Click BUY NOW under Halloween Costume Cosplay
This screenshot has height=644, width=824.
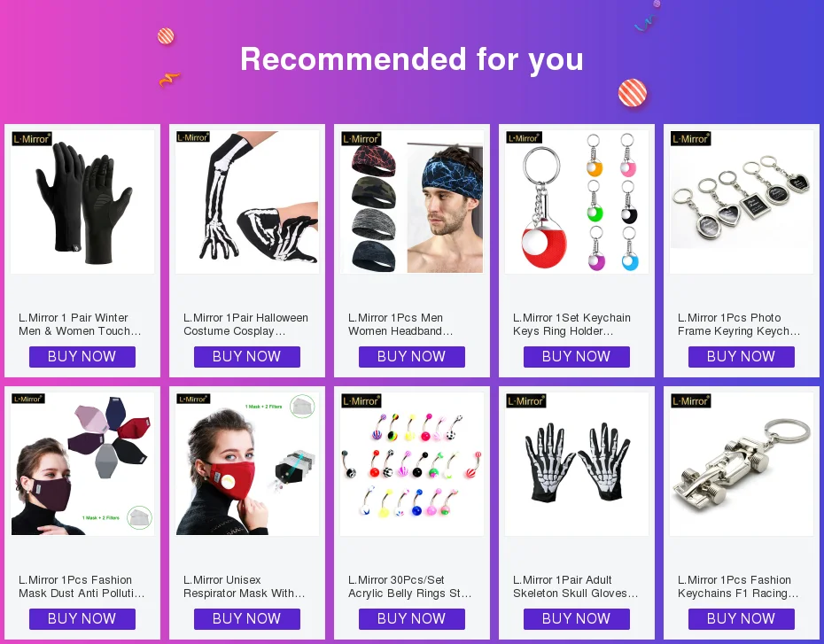pyautogui.click(x=247, y=357)
